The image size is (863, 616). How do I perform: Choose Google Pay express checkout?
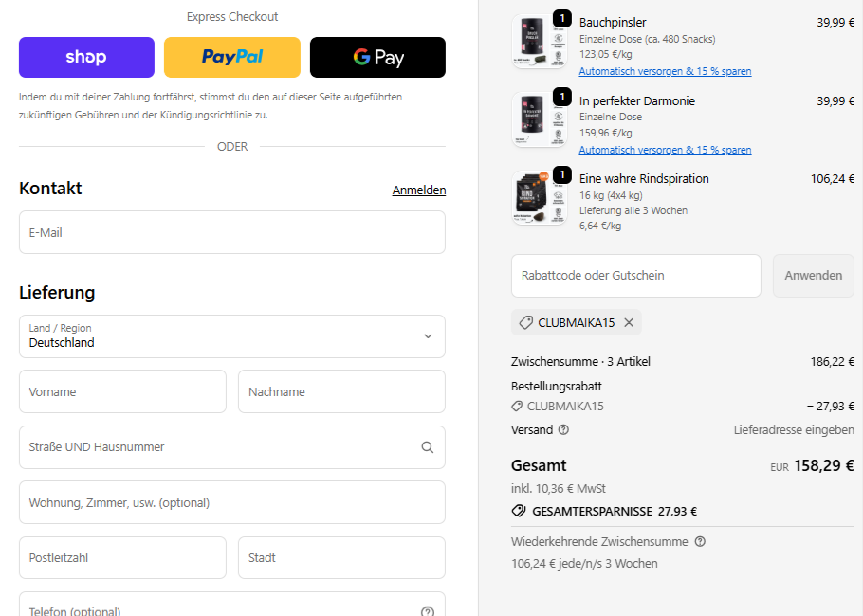click(x=377, y=57)
